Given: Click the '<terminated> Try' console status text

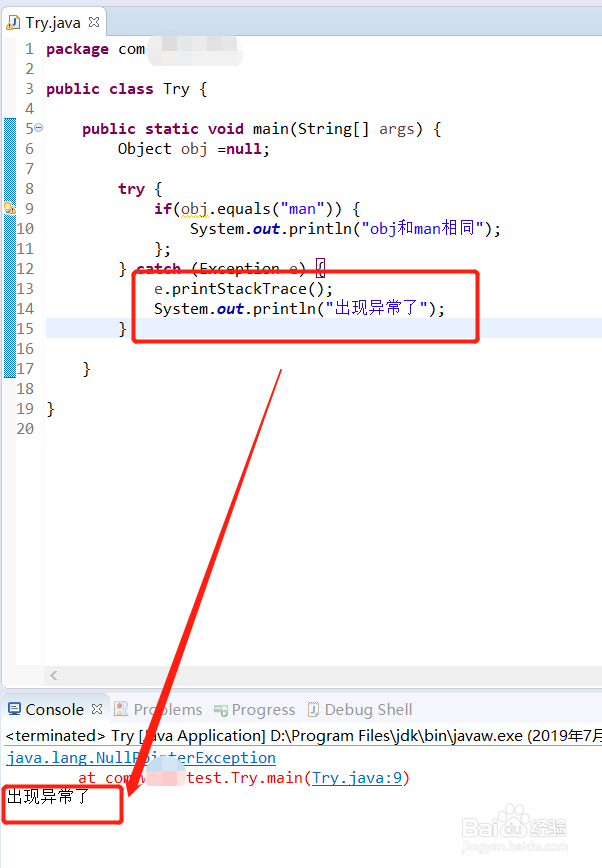Looking at the screenshot, I should click(x=70, y=736).
